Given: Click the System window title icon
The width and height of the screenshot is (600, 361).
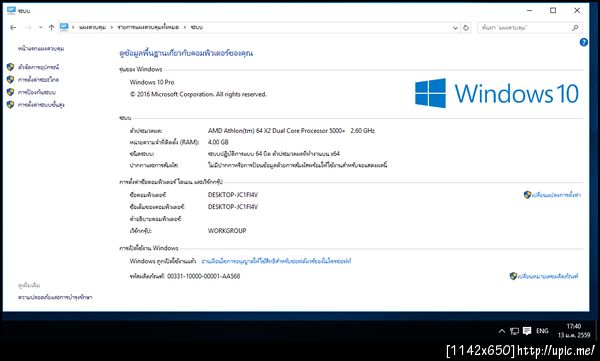Looking at the screenshot, I should click(11, 10).
